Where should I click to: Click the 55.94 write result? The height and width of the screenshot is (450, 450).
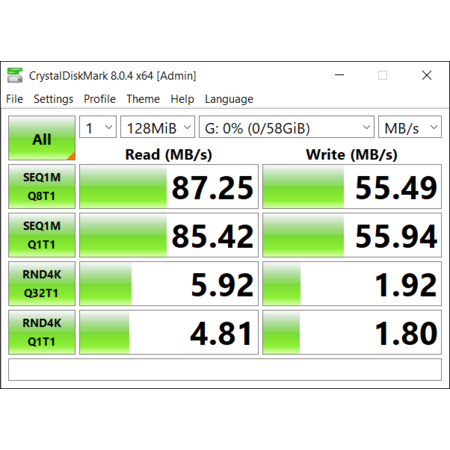click(352, 235)
